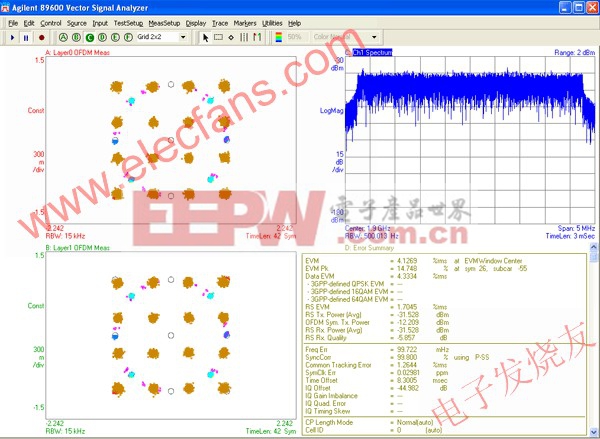
Task: Click the LogMag format label on spectrum
Action: [332, 111]
